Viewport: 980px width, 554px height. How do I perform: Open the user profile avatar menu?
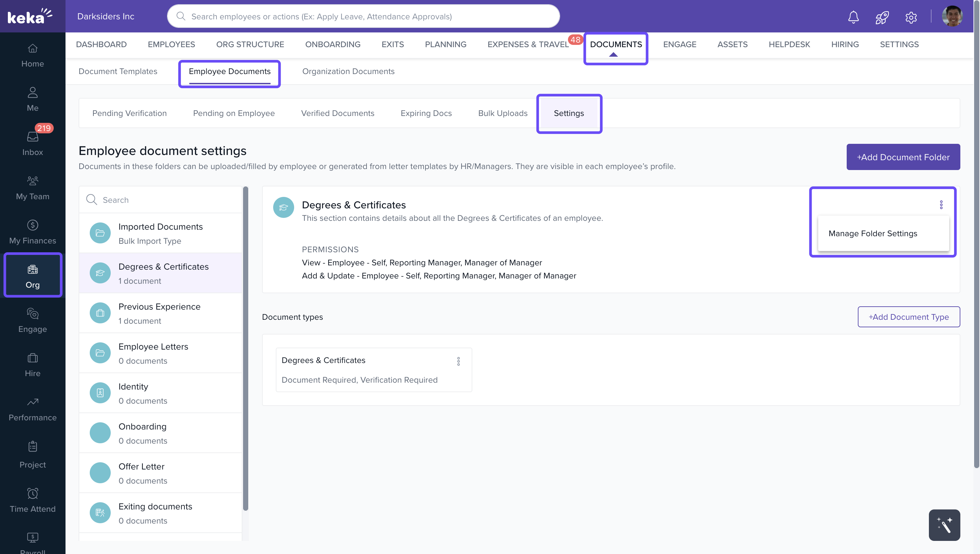(x=952, y=16)
